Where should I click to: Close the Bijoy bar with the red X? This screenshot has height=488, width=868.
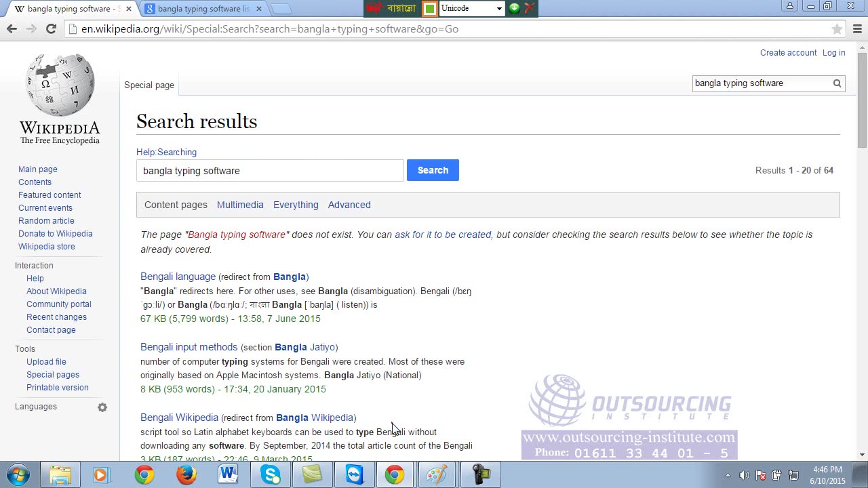[529, 8]
